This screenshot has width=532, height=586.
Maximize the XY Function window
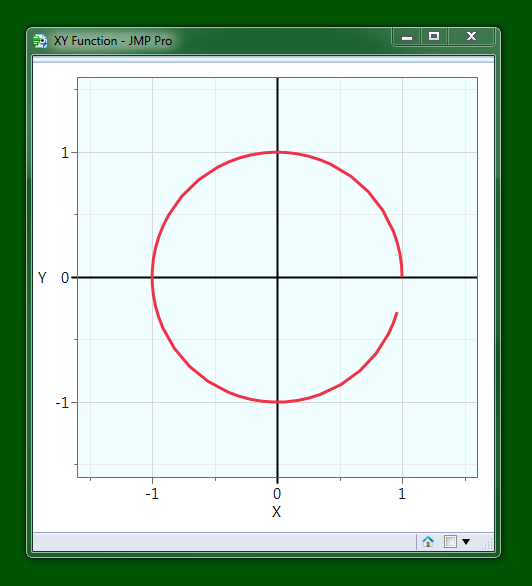tap(434, 37)
